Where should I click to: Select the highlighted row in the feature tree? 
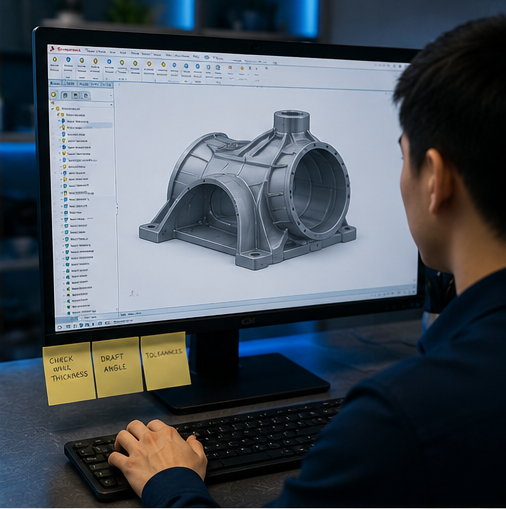[86, 127]
